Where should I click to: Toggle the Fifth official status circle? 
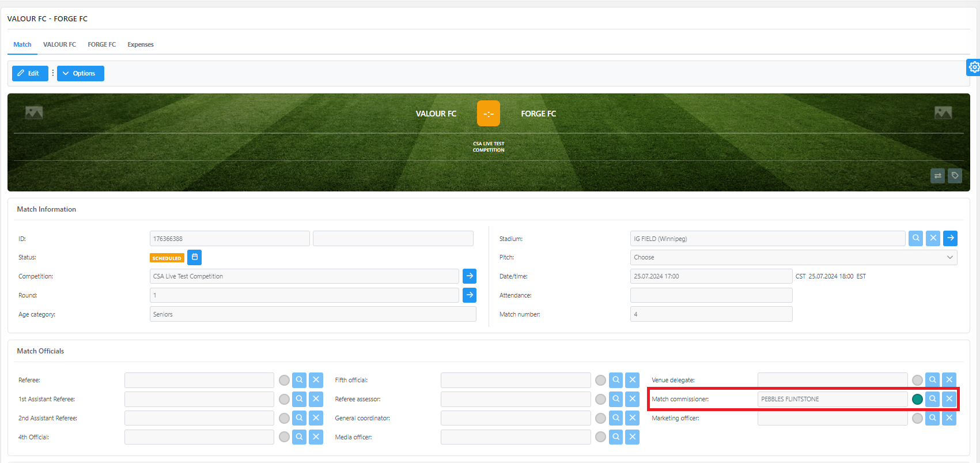pos(600,381)
